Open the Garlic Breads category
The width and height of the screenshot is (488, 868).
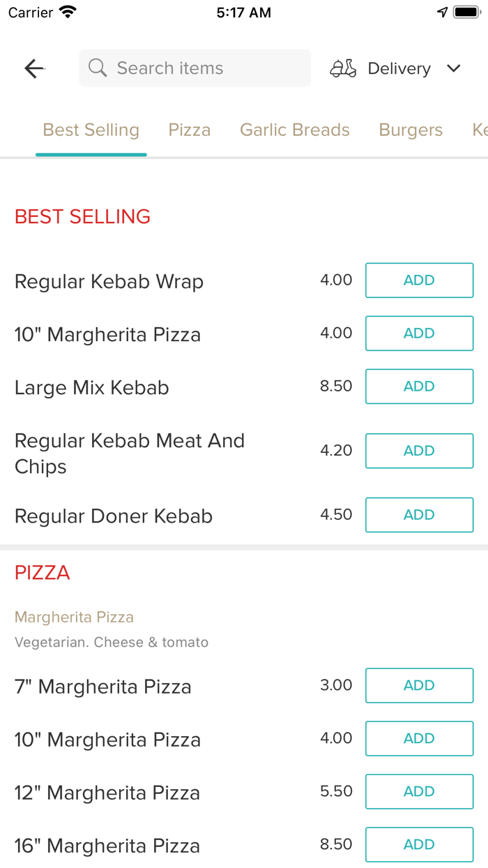coord(294,129)
